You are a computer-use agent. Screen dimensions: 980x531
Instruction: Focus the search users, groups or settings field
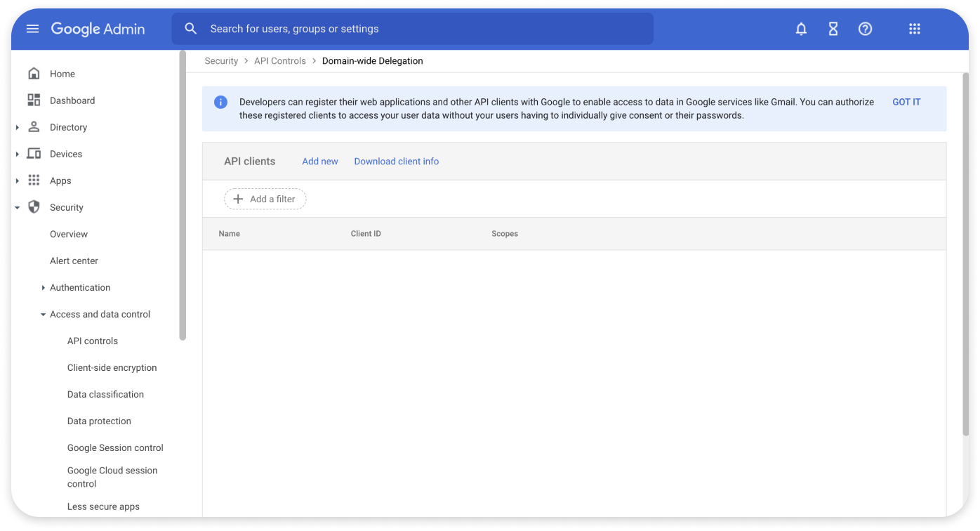pyautogui.click(x=413, y=29)
